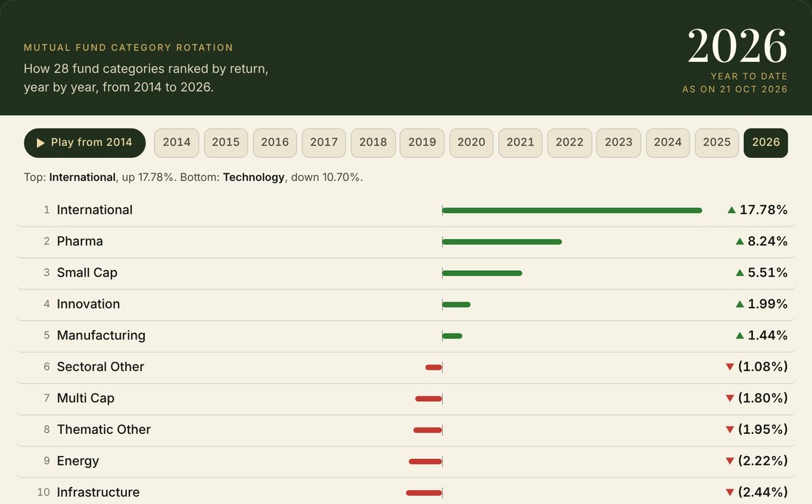The width and height of the screenshot is (812, 504).
Task: Click the green bar for Manufacturing
Action: pyautogui.click(x=452, y=336)
